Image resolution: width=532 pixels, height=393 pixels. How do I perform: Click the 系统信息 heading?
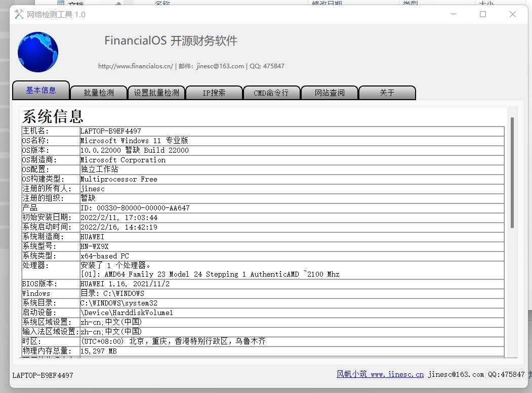coord(52,116)
